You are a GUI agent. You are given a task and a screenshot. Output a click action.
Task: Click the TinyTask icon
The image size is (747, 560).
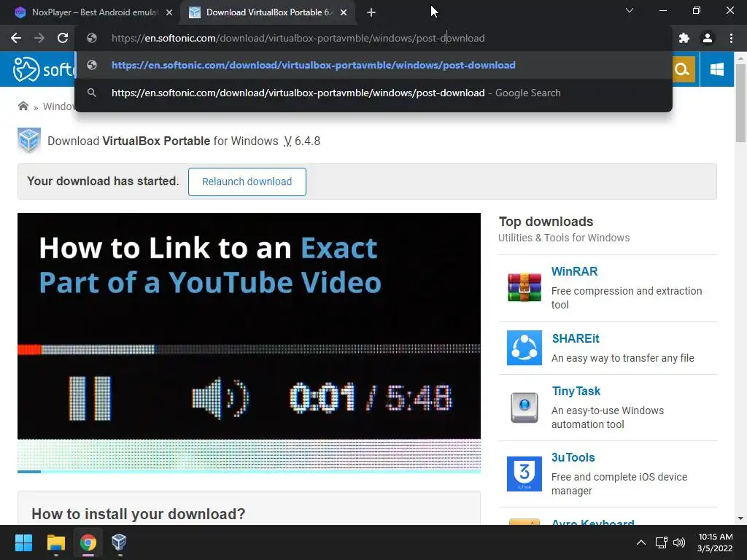coord(524,408)
